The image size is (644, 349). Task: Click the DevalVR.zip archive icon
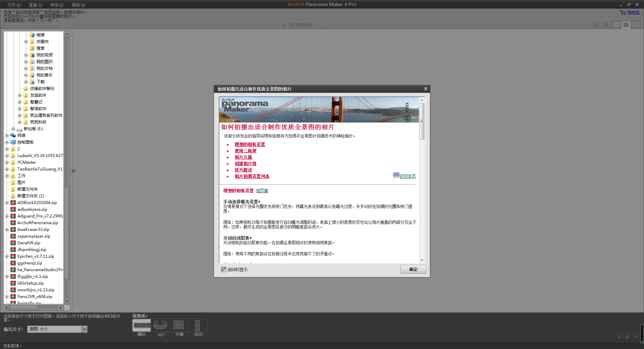pyautogui.click(x=13, y=243)
